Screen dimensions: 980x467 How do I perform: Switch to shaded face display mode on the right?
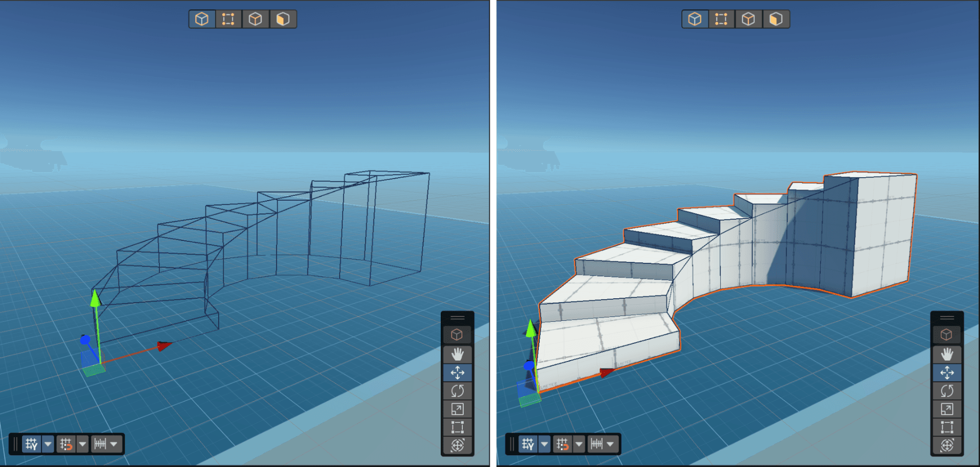coord(776,19)
